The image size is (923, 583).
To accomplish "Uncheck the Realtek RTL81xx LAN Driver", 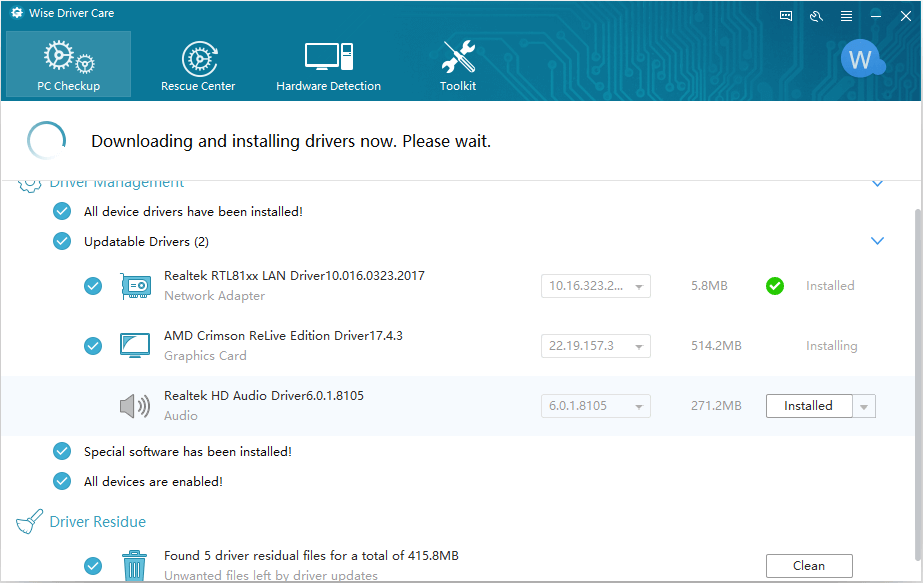I will [x=92, y=286].
